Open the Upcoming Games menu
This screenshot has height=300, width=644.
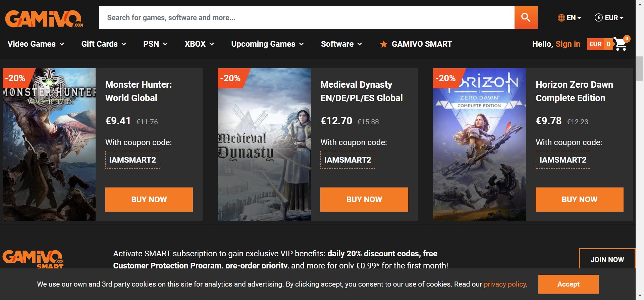pyautogui.click(x=267, y=44)
